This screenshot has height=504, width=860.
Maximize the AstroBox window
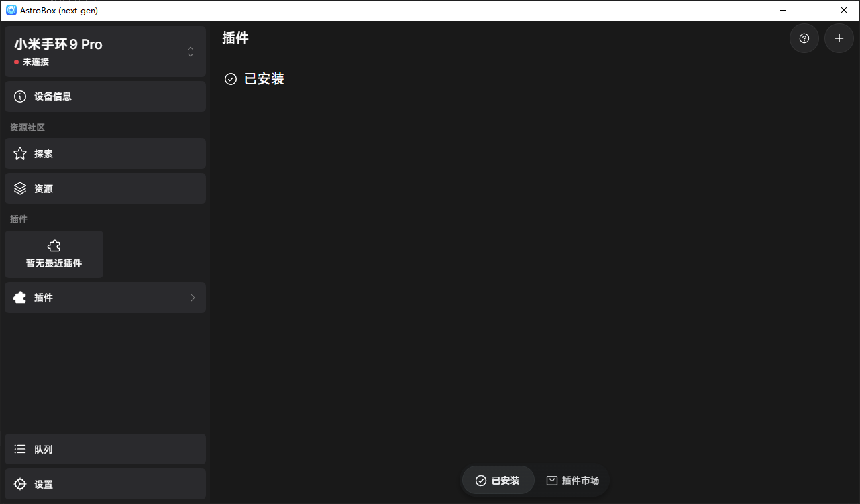813,10
